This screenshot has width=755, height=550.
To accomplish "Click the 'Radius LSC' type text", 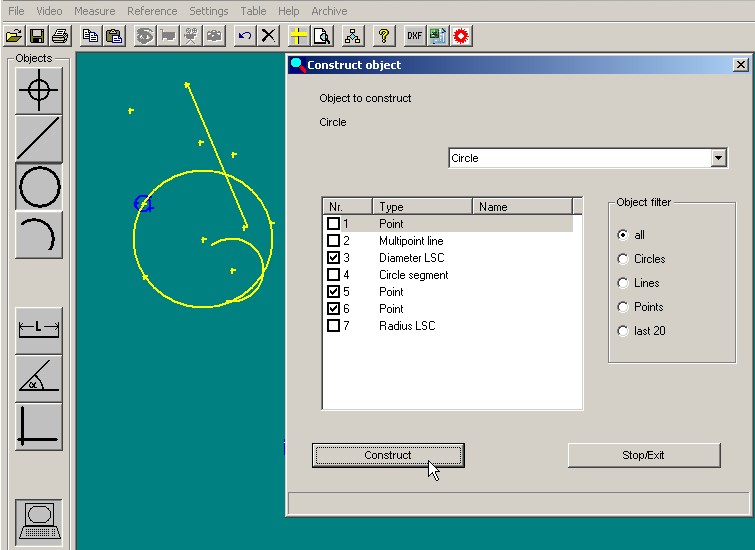I will click(x=407, y=326).
